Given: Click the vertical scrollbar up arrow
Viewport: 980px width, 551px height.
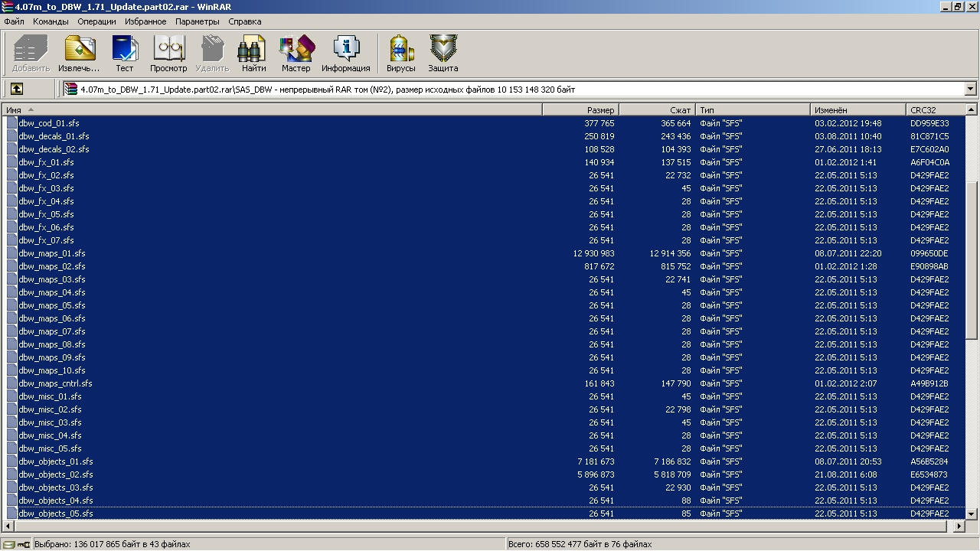Looking at the screenshot, I should click(972, 110).
